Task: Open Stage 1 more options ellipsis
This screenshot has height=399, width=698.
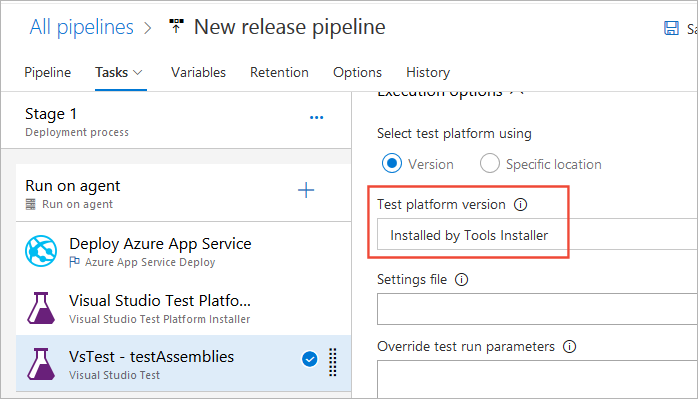Action: [x=317, y=118]
